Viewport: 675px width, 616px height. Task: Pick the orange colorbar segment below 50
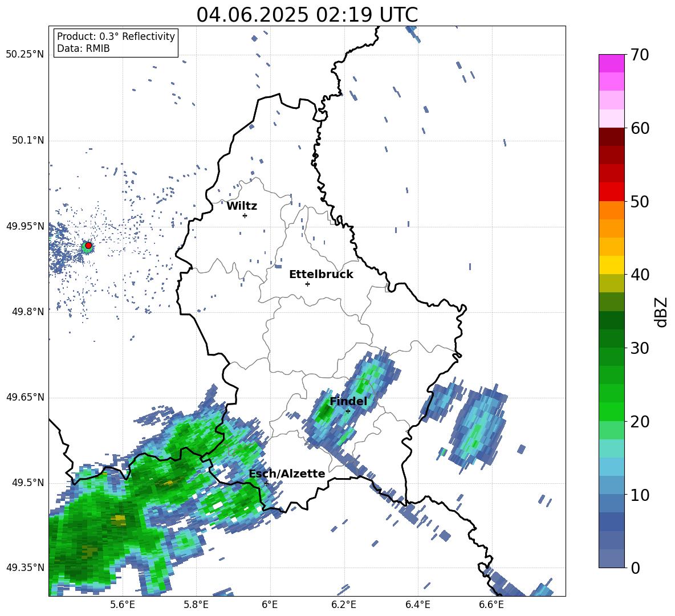[x=611, y=210]
